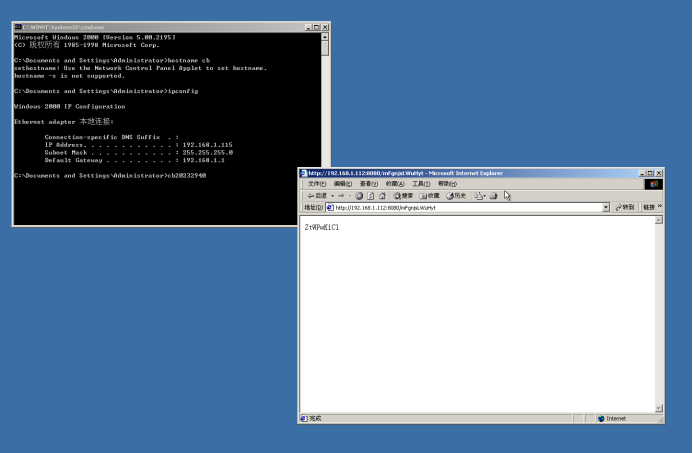Screen dimensions: 693x453
Task: Click the 'hostname -s is not supported' line
Action: (69, 76)
